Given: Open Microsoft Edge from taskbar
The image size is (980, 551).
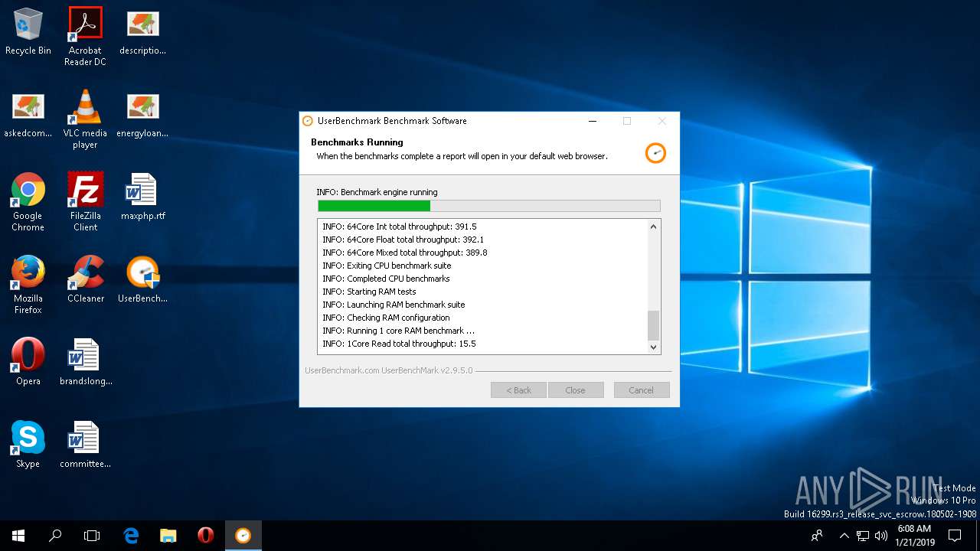Looking at the screenshot, I should (131, 536).
